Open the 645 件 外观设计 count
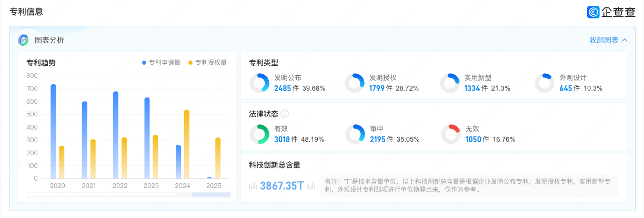 [x=569, y=88]
